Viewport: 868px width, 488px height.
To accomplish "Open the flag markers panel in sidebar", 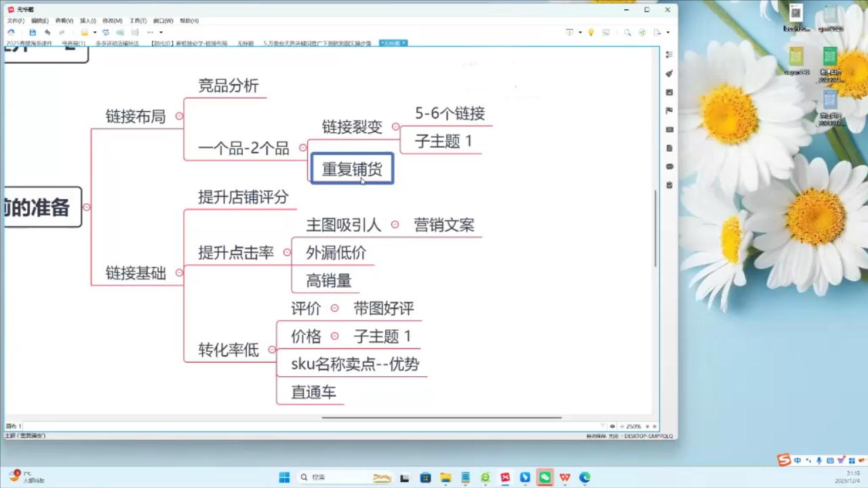I will (x=669, y=110).
